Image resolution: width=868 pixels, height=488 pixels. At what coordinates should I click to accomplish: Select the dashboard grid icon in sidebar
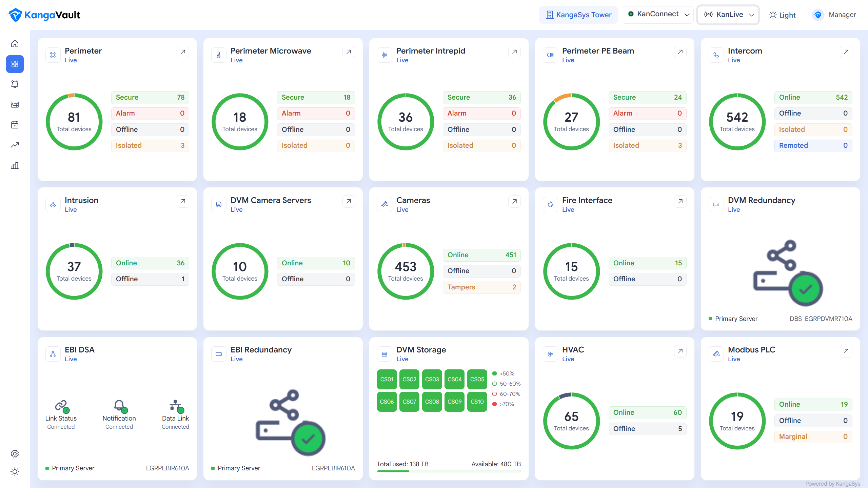pyautogui.click(x=15, y=64)
